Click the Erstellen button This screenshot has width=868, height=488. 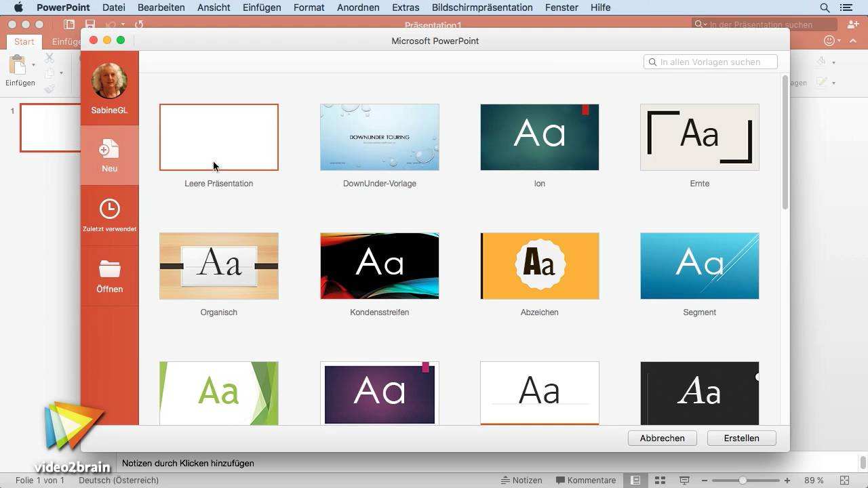(741, 438)
